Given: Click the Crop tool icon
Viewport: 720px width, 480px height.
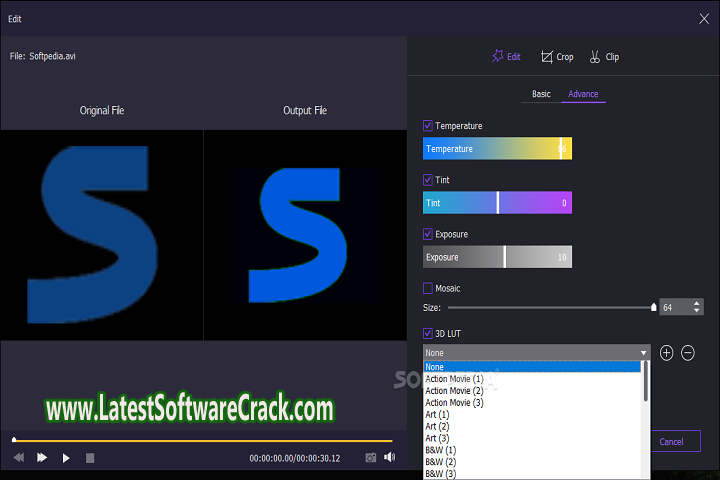Looking at the screenshot, I should [x=547, y=57].
